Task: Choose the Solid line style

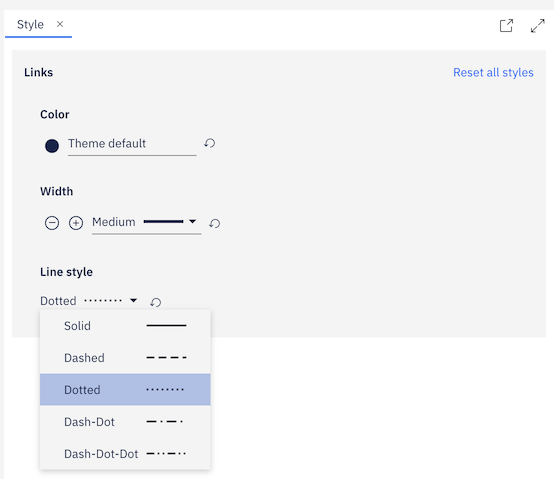Action: pos(125,326)
